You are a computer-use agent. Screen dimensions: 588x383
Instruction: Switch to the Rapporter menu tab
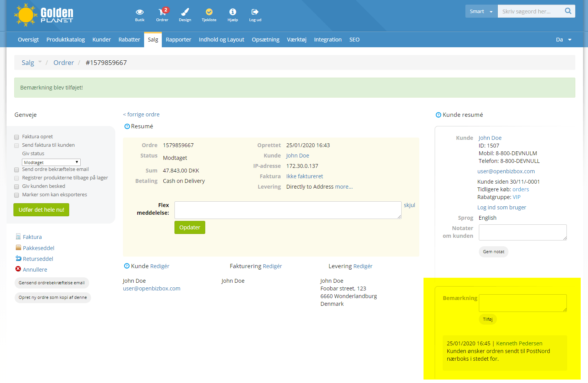(178, 40)
